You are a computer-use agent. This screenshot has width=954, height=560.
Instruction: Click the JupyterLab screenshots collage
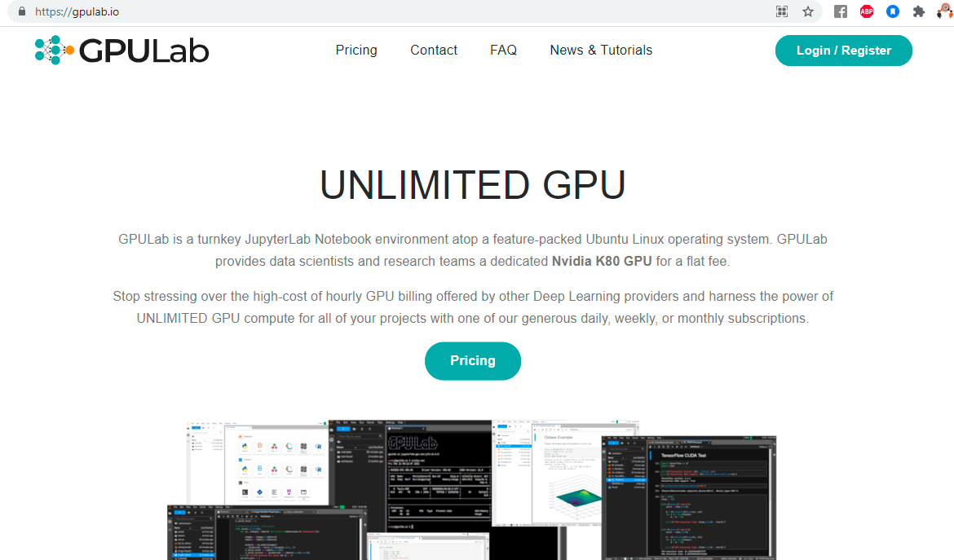click(472, 489)
